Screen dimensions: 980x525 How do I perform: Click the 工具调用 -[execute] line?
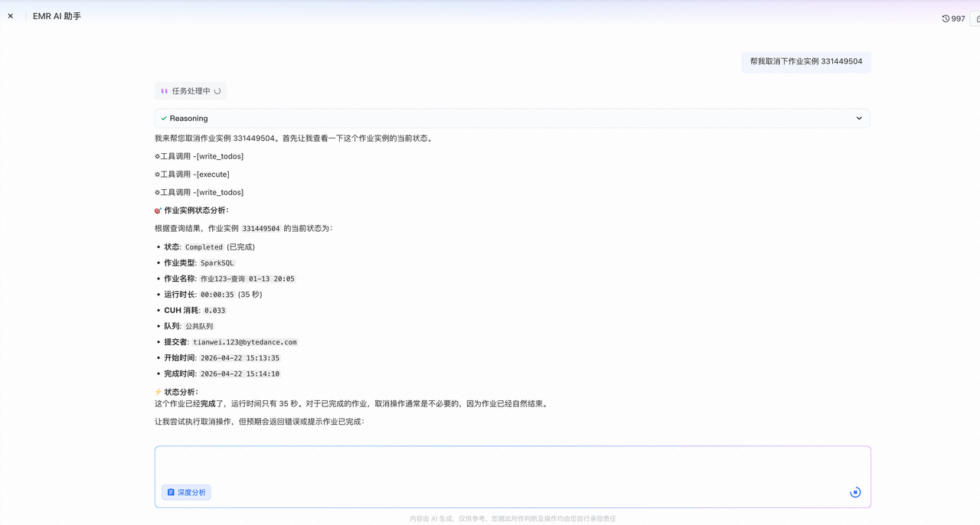click(192, 174)
